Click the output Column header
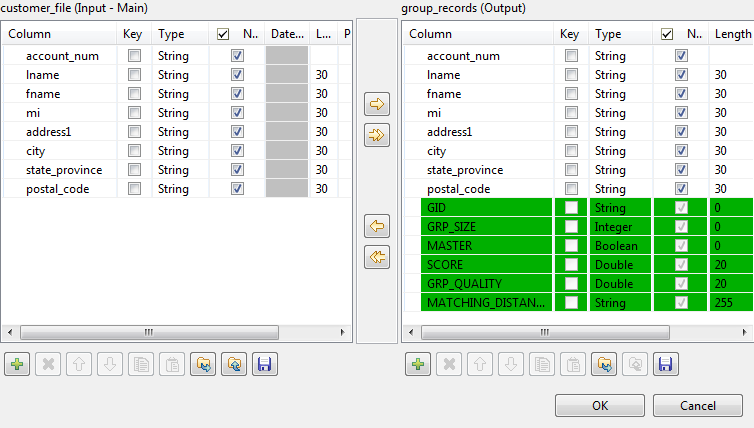 (478, 34)
